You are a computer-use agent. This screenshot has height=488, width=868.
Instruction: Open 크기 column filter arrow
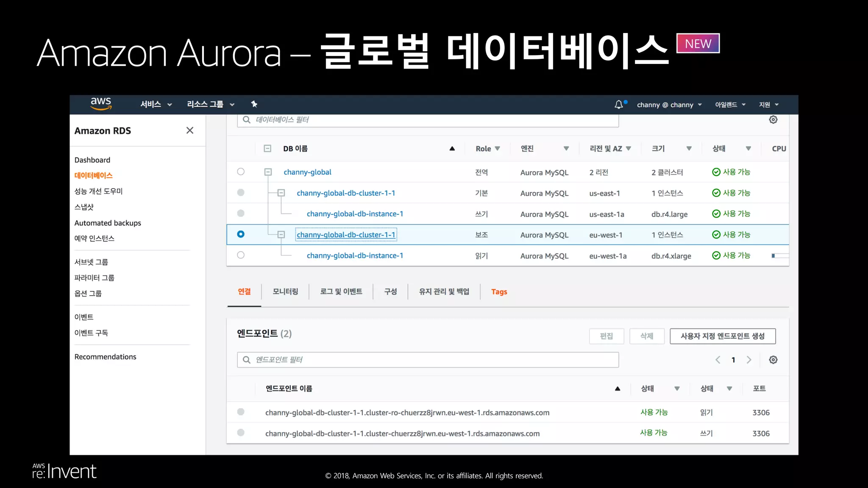pyautogui.click(x=689, y=149)
